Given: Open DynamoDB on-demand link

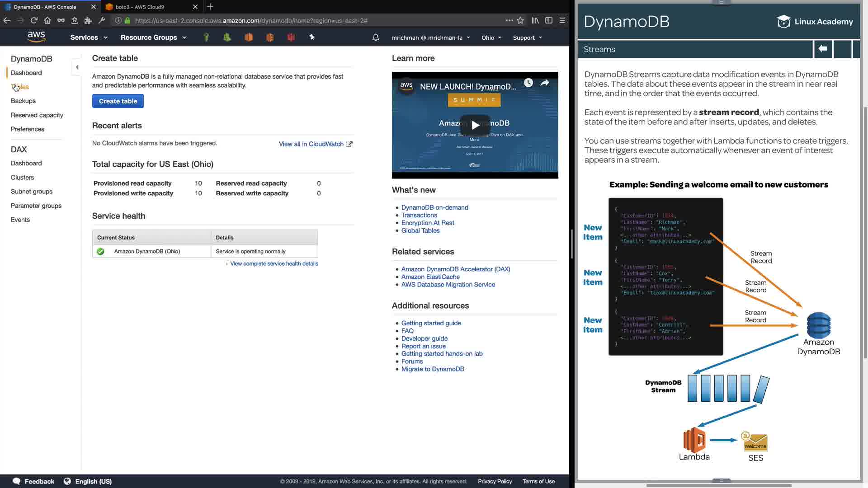Looking at the screenshot, I should click(434, 207).
